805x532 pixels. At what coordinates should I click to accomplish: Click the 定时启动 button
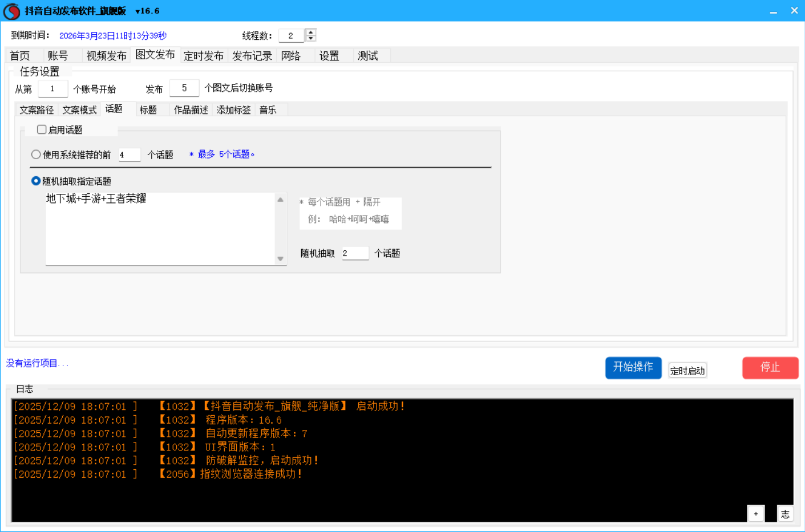coord(687,371)
